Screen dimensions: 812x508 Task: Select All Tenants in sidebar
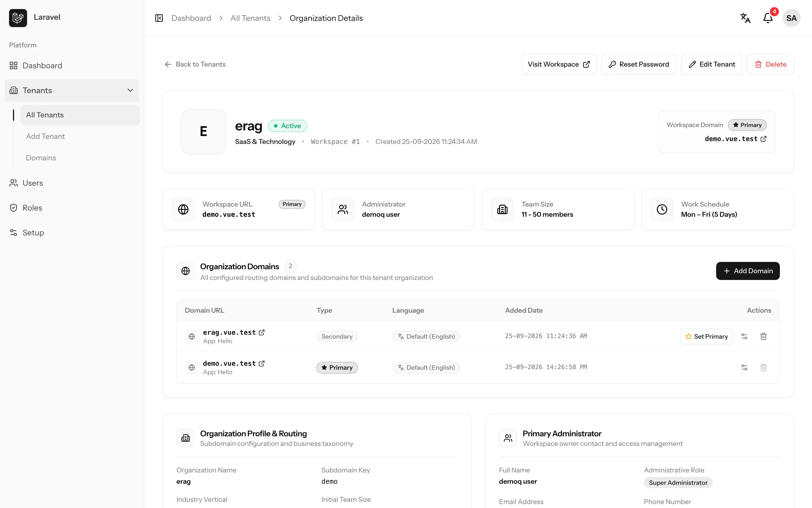(80, 115)
